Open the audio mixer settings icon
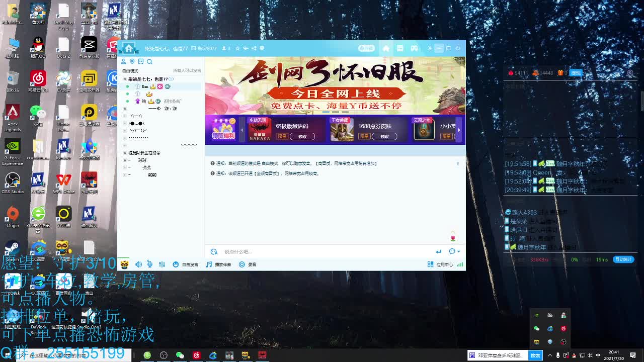The image size is (644, 362). tap(162, 264)
